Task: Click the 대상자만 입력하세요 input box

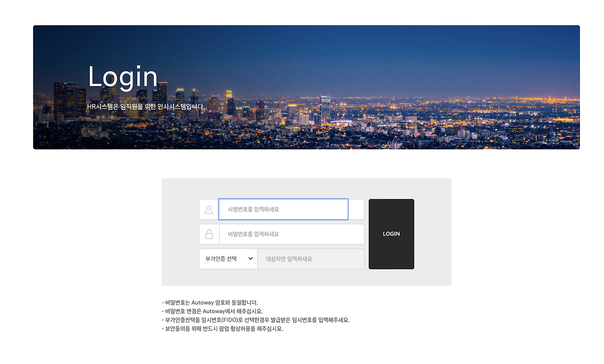Action: [x=310, y=258]
